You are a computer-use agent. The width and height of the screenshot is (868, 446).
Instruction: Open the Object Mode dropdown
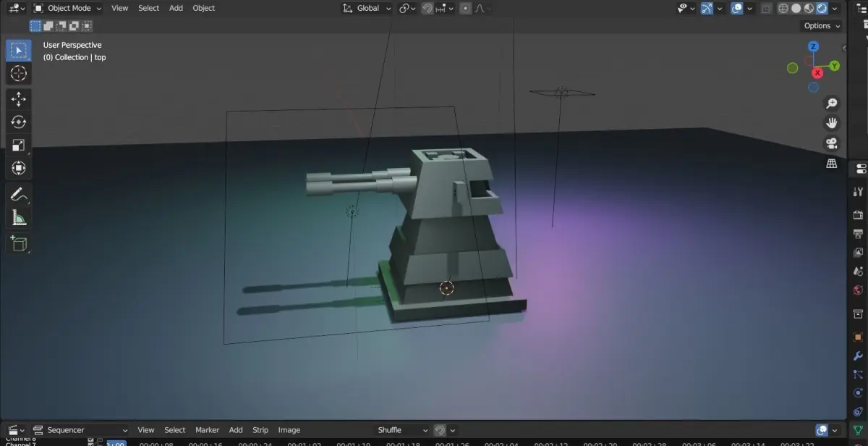pyautogui.click(x=68, y=8)
